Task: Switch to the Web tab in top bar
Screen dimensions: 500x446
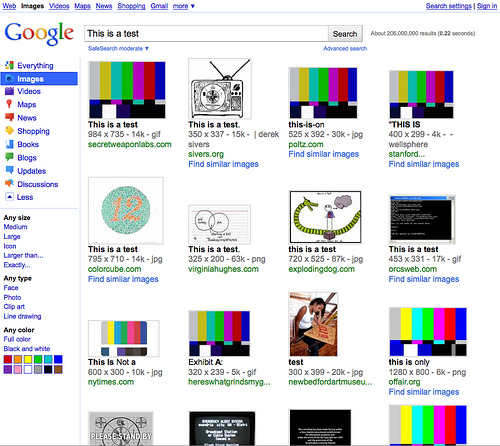Action: pyautogui.click(x=9, y=6)
